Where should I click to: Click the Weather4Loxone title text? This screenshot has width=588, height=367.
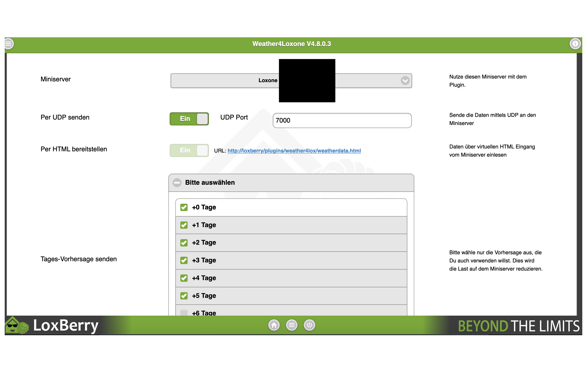(x=291, y=44)
